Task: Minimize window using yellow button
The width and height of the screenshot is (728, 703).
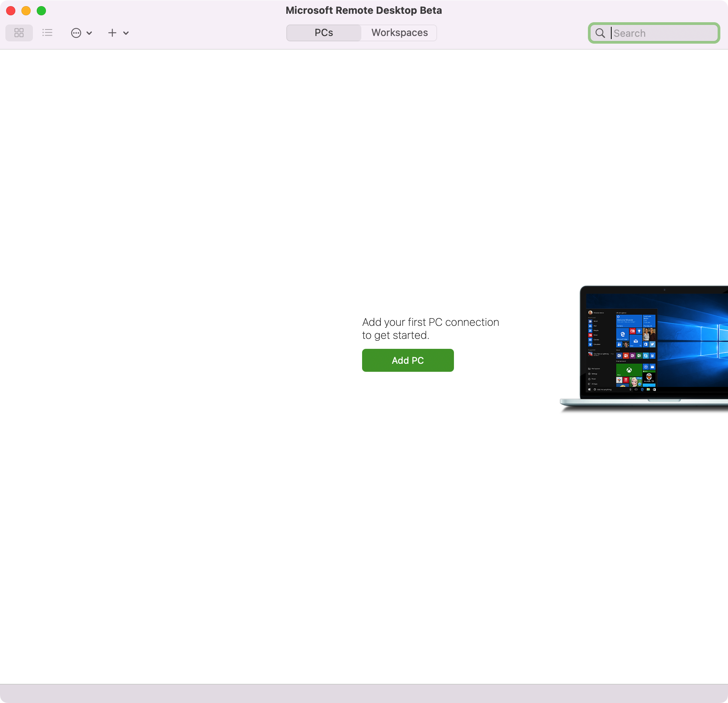Action: tap(26, 11)
